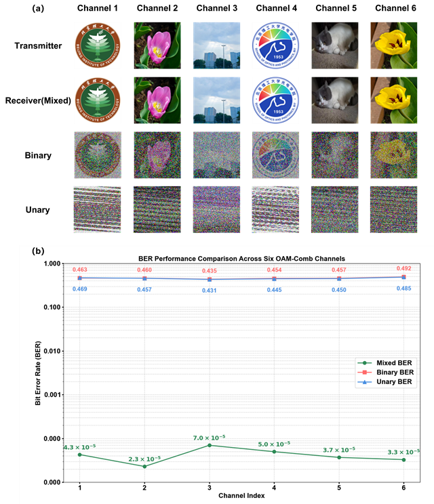The height and width of the screenshot is (504, 434).
Task: Click the Channel 2 Unary noise image
Action: tap(157, 209)
